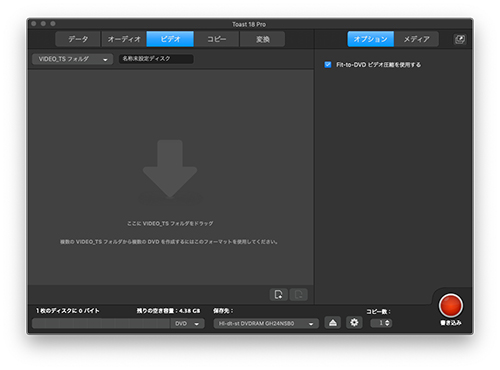Open the VIDEO_TS フォルダ format dropdown
The width and height of the screenshot is (500, 370).
coord(73,59)
